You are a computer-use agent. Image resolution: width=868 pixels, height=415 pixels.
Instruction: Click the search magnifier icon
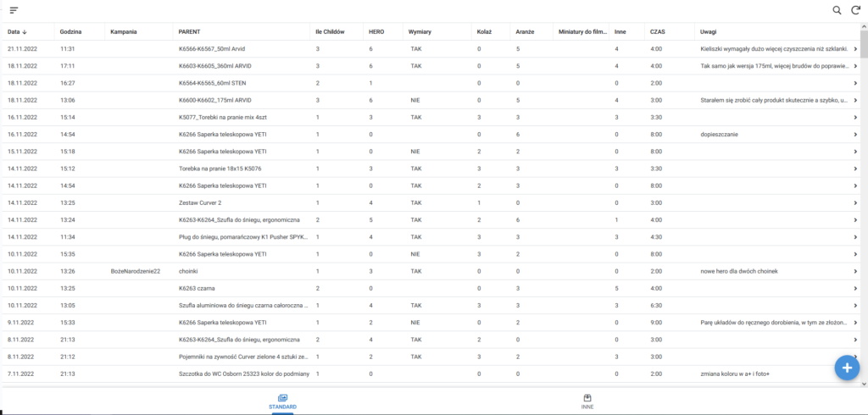(837, 10)
